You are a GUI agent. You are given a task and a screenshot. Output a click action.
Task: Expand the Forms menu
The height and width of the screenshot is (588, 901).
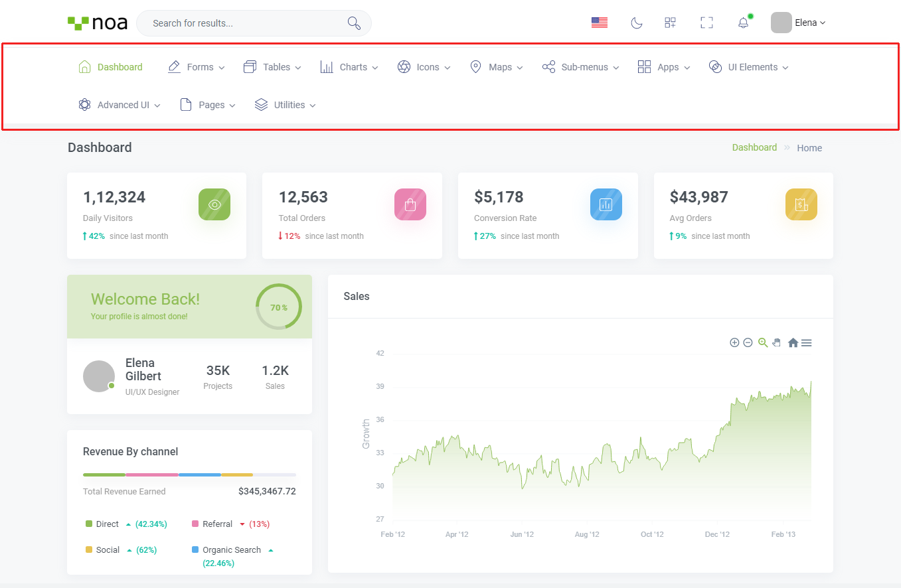[x=197, y=67]
